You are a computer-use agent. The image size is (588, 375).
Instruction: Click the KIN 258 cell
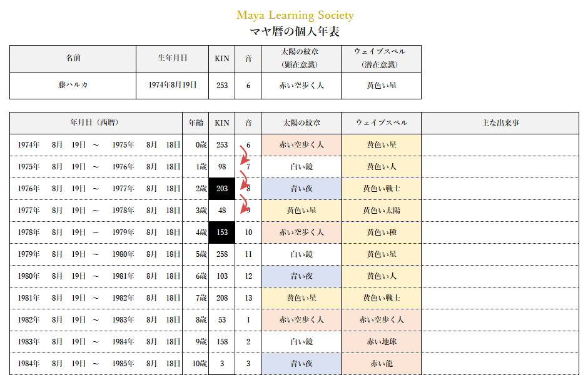[221, 254]
